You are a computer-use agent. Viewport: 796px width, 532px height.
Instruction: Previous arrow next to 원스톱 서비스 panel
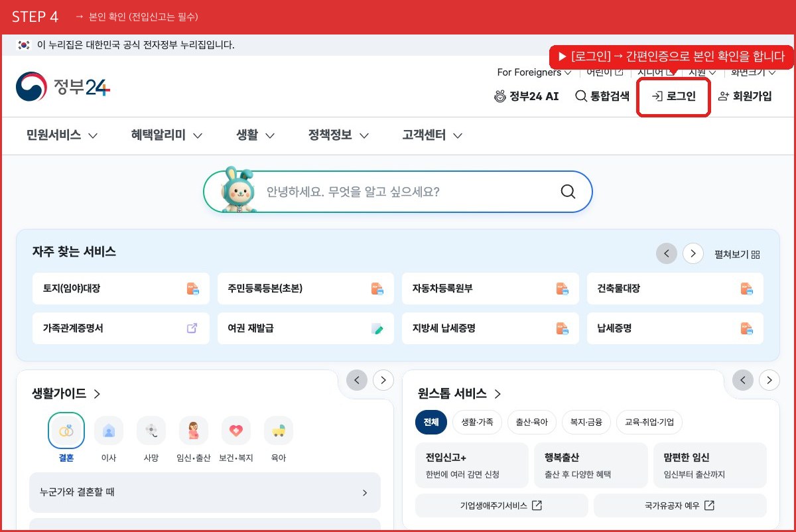[x=743, y=380]
